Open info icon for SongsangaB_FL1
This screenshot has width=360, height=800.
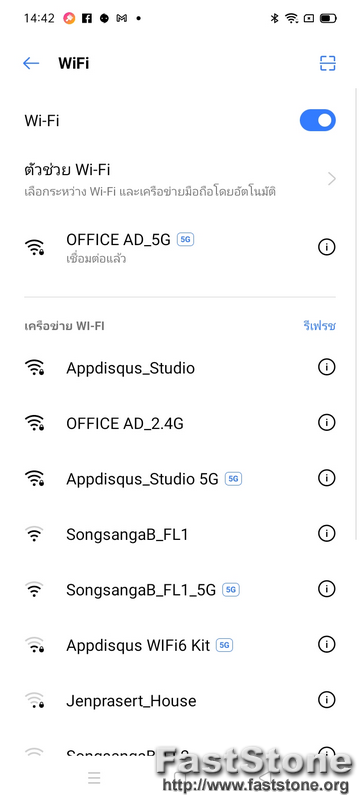(x=326, y=534)
